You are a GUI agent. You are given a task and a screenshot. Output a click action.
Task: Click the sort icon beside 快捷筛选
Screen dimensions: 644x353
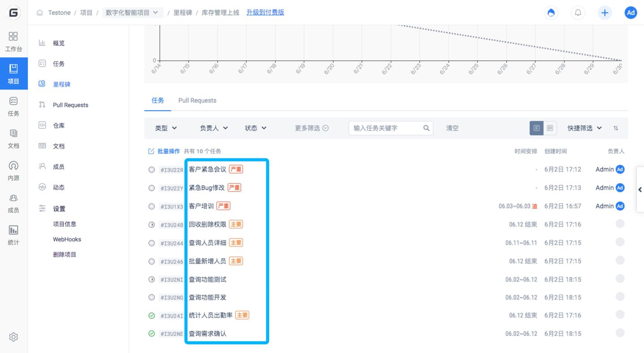pyautogui.click(x=616, y=128)
